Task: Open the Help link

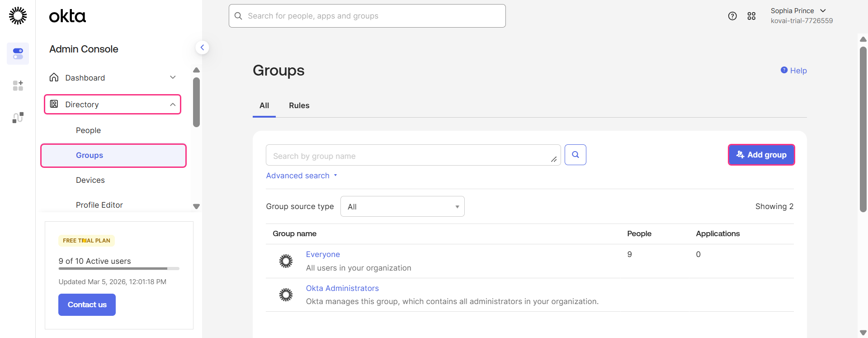Action: [x=798, y=71]
